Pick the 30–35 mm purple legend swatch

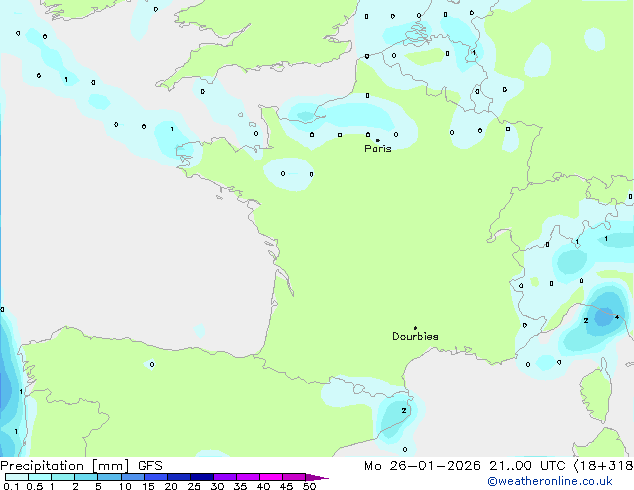coord(225,477)
